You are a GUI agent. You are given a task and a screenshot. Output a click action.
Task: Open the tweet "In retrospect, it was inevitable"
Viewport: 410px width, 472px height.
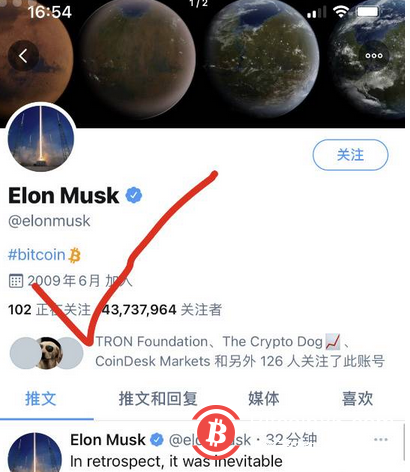176,462
